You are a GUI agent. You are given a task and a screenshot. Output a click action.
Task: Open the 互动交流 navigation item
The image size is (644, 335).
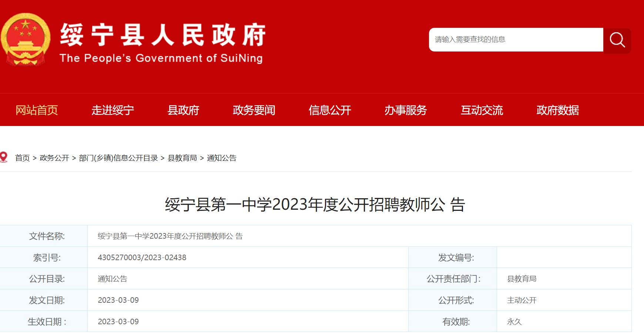(482, 110)
